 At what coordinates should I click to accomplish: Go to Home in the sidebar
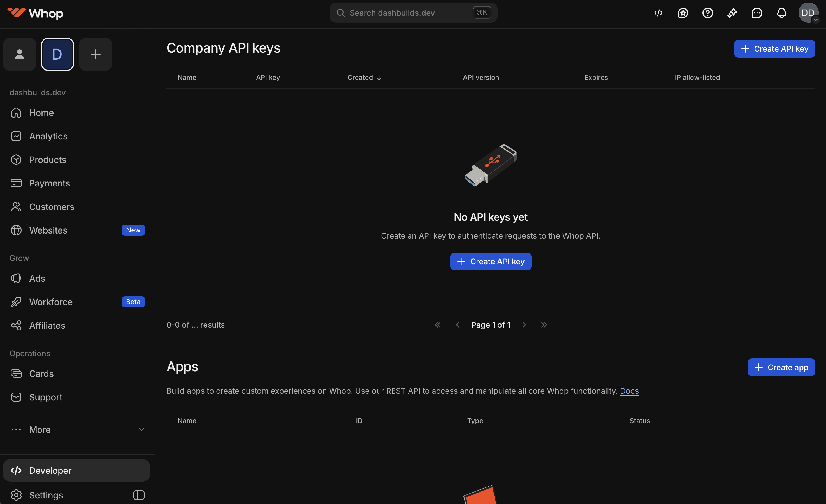(76, 113)
